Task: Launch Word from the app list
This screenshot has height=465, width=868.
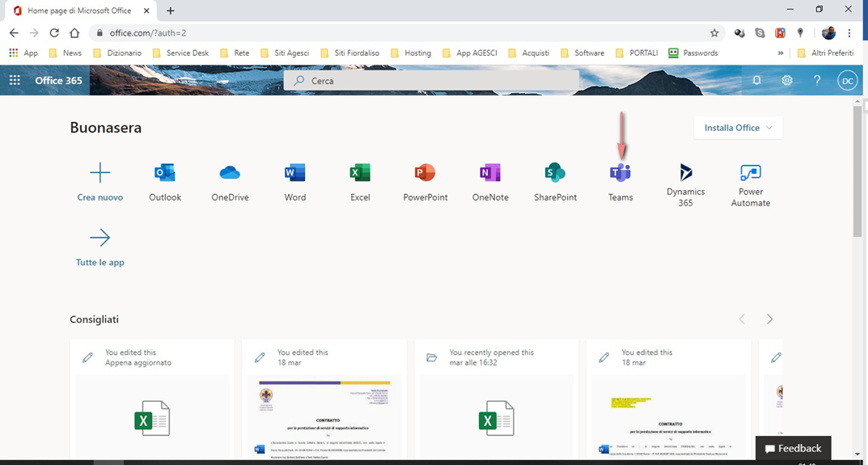Action: click(x=295, y=183)
